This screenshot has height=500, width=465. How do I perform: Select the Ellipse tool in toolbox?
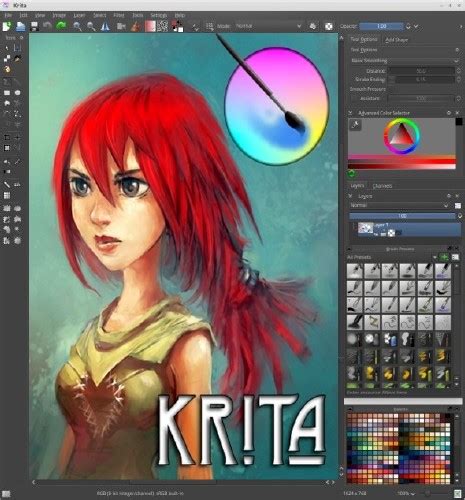click(x=17, y=93)
